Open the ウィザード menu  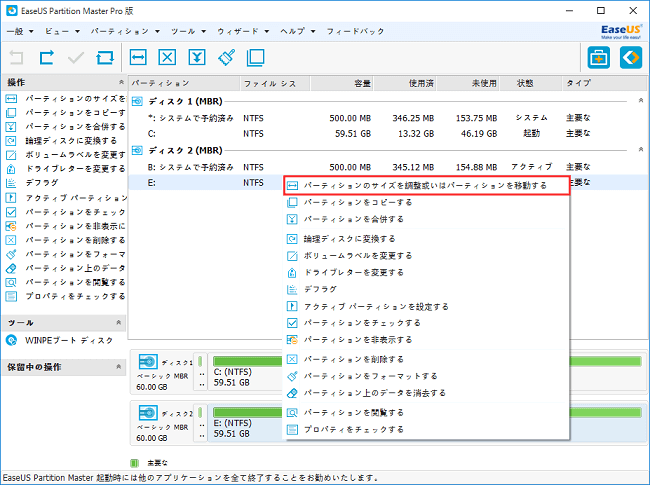243,32
